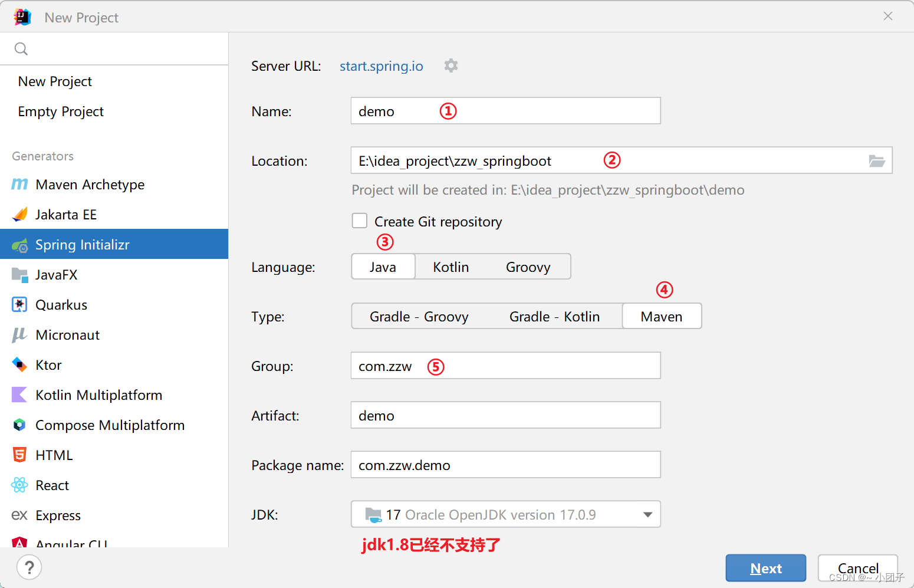Viewport: 914px width, 588px height.
Task: Open Kotlin Multiplatform generator
Action: [114, 395]
